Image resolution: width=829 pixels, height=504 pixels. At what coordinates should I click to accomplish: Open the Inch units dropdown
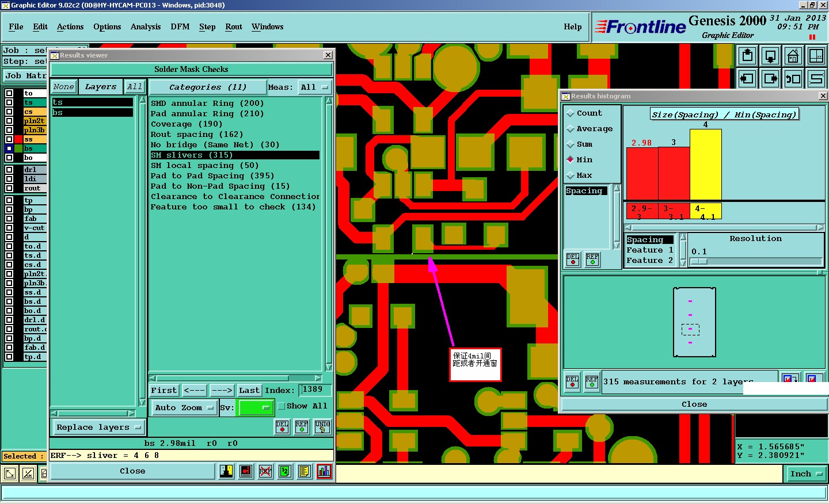point(806,474)
